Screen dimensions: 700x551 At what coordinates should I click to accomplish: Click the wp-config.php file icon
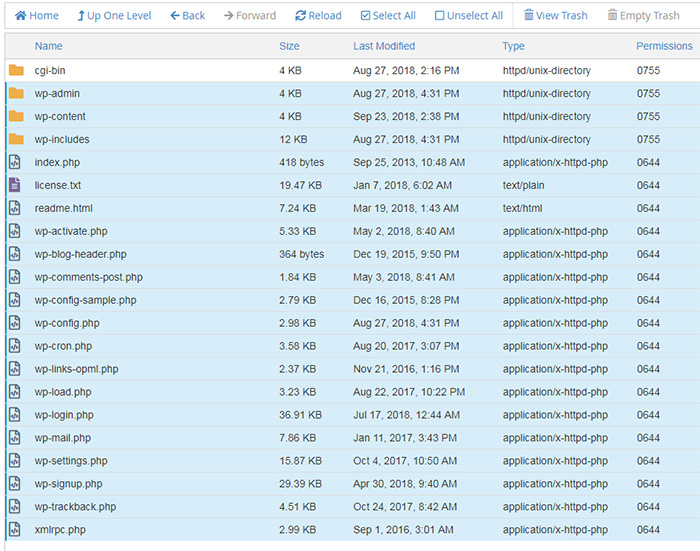(15, 323)
